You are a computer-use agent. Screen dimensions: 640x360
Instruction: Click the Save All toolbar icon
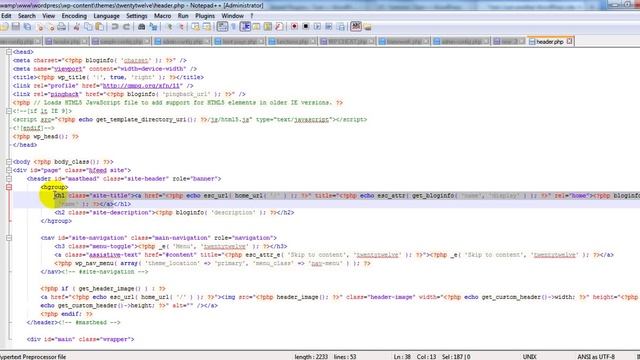pos(27,27)
